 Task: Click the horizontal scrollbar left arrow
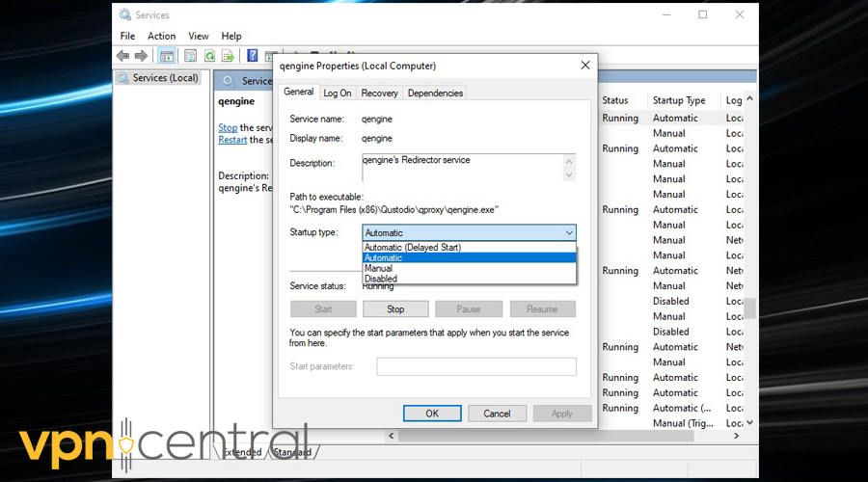(x=392, y=436)
